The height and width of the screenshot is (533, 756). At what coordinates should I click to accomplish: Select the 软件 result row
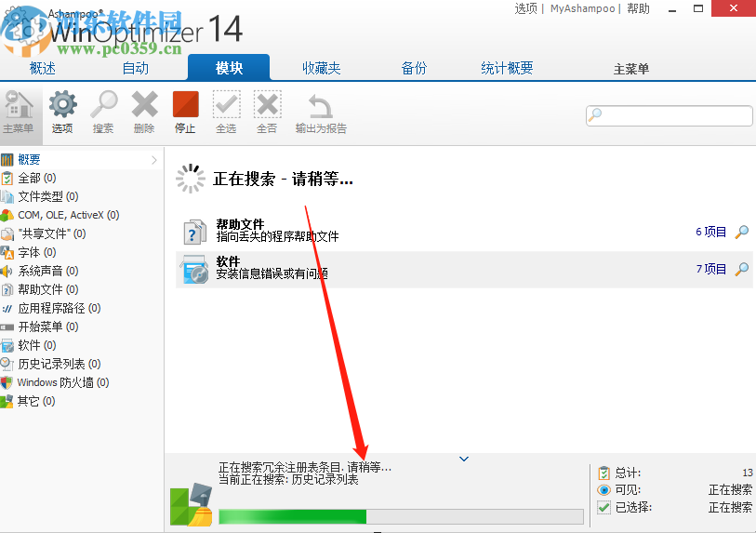click(464, 269)
